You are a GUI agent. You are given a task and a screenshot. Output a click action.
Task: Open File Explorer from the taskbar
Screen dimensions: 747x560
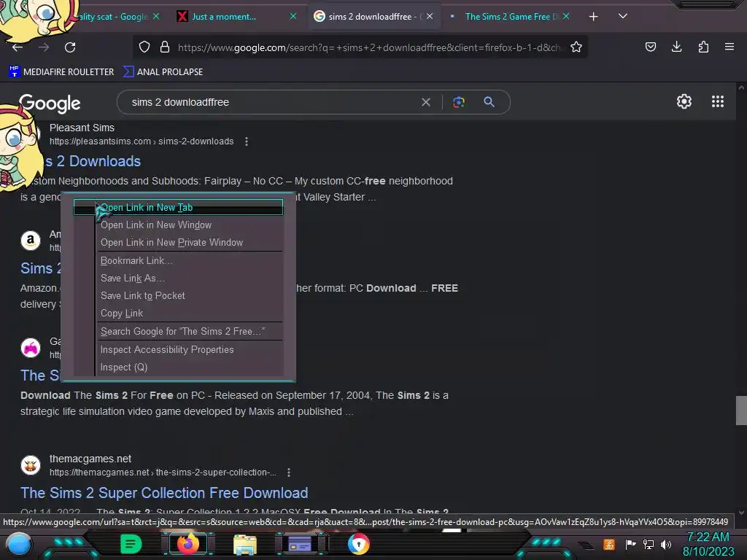click(245, 544)
